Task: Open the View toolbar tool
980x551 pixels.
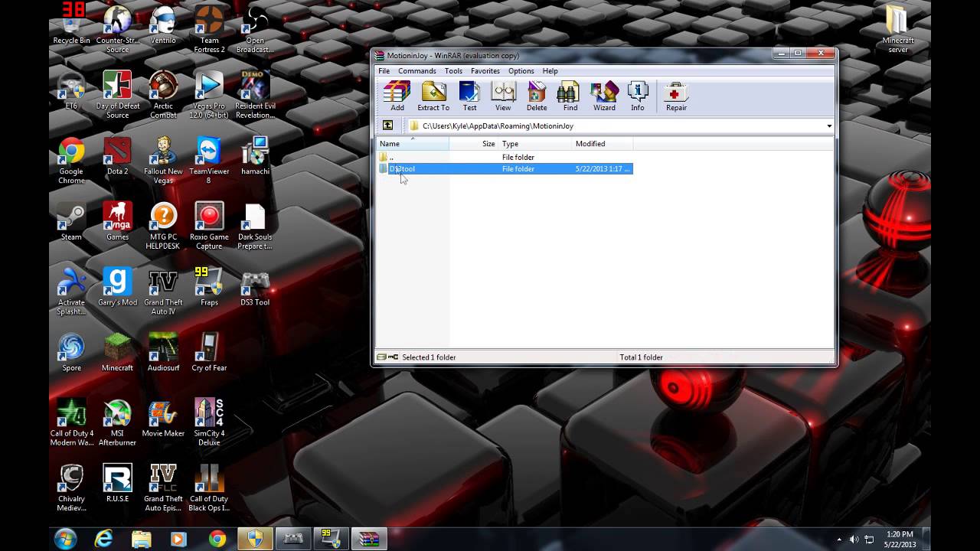Action: (x=503, y=96)
